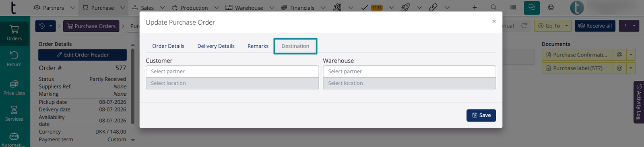The width and height of the screenshot is (644, 147).
Task: Switch to Order Details tab
Action: [x=168, y=46]
